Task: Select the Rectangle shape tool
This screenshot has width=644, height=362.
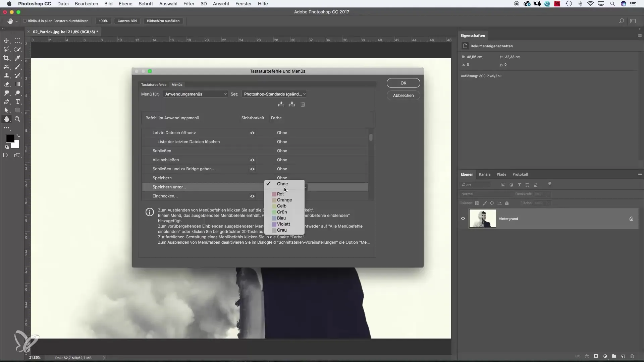Action: tap(17, 110)
